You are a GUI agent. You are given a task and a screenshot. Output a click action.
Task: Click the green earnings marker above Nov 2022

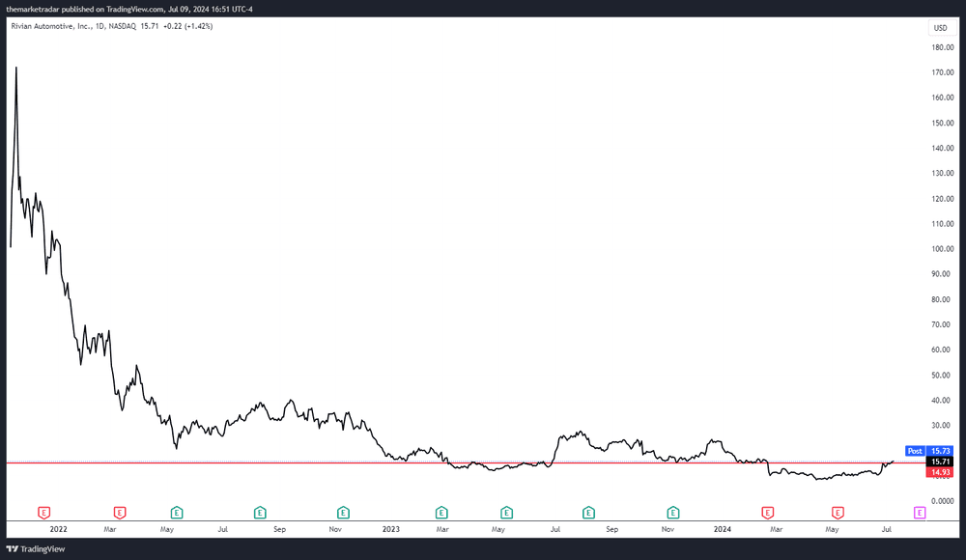tap(343, 511)
